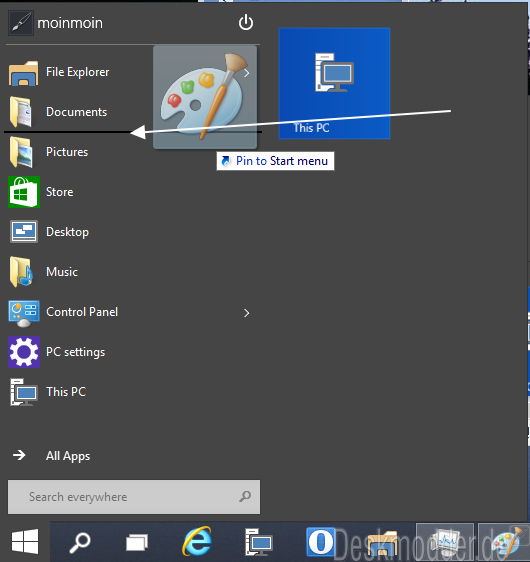Click the power button icon
The image size is (530, 562).
point(246,23)
